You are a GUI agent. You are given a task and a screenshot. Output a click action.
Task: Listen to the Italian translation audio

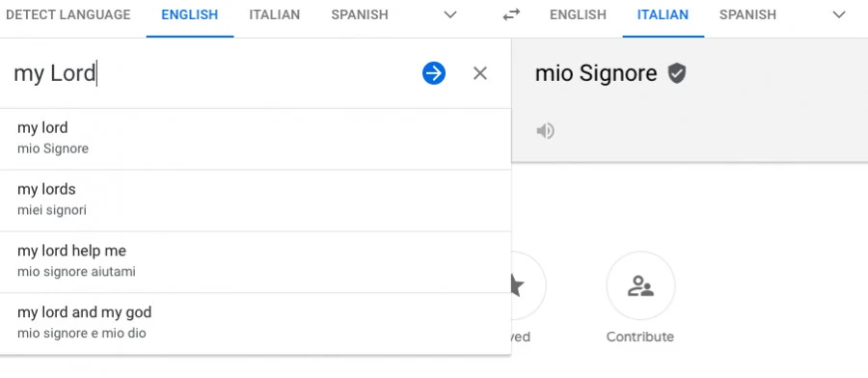click(545, 131)
